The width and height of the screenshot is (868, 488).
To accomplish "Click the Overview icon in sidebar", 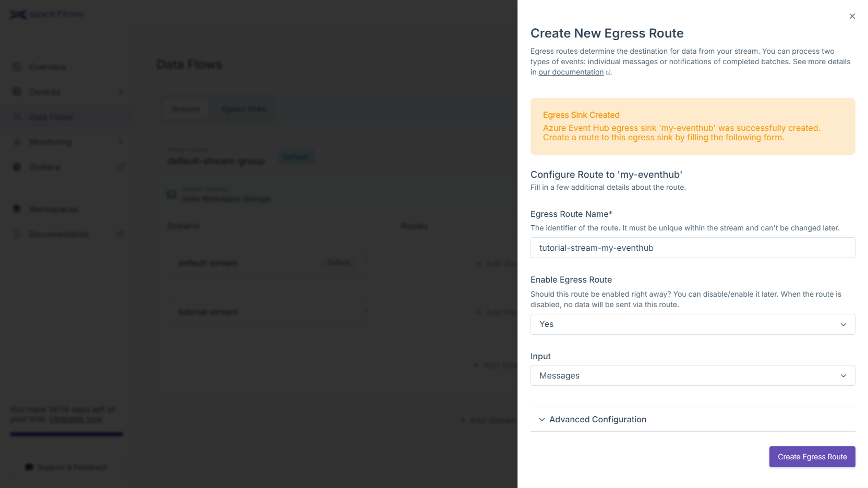I will pyautogui.click(x=17, y=67).
